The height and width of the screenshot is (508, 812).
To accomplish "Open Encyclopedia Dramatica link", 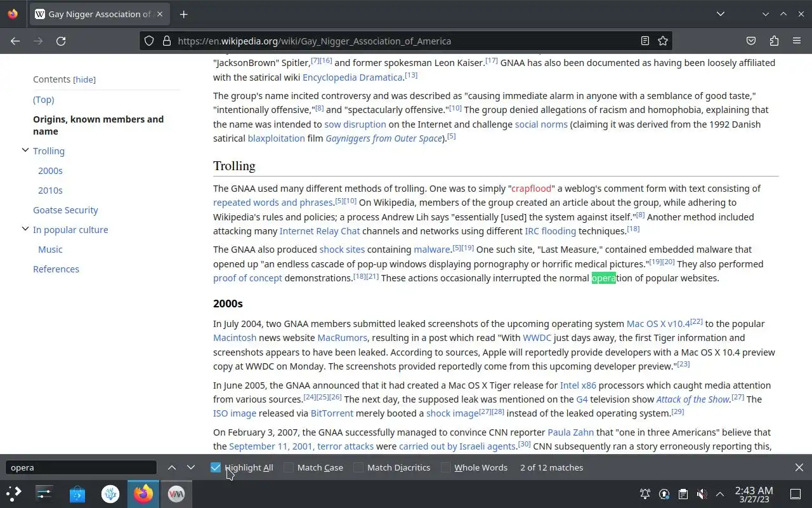I will [x=353, y=77].
